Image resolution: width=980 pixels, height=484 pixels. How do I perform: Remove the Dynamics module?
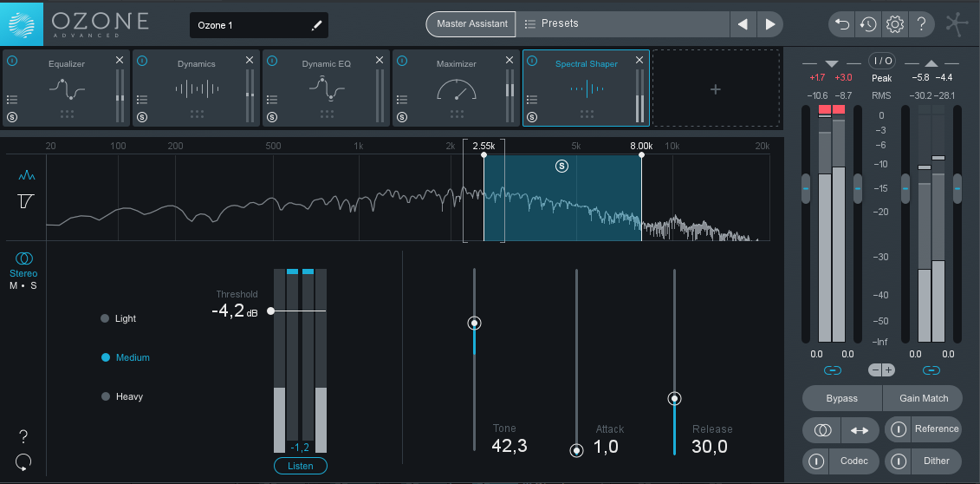click(x=250, y=60)
